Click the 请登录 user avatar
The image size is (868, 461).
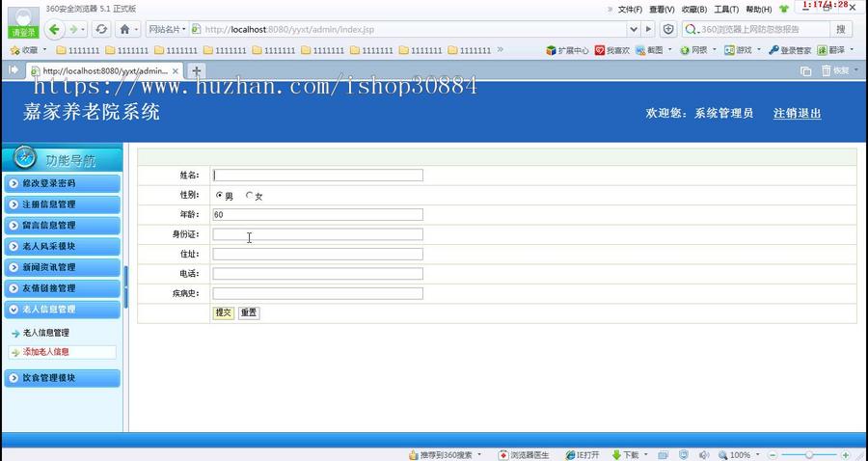[24, 21]
